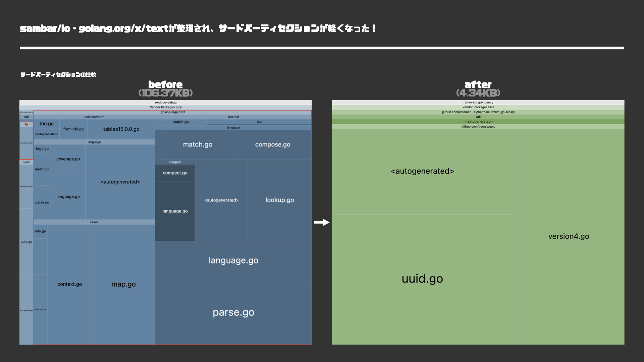Viewport: 644px width, 362px height.
Task: Select the trie.go cell
Action: tap(46, 124)
